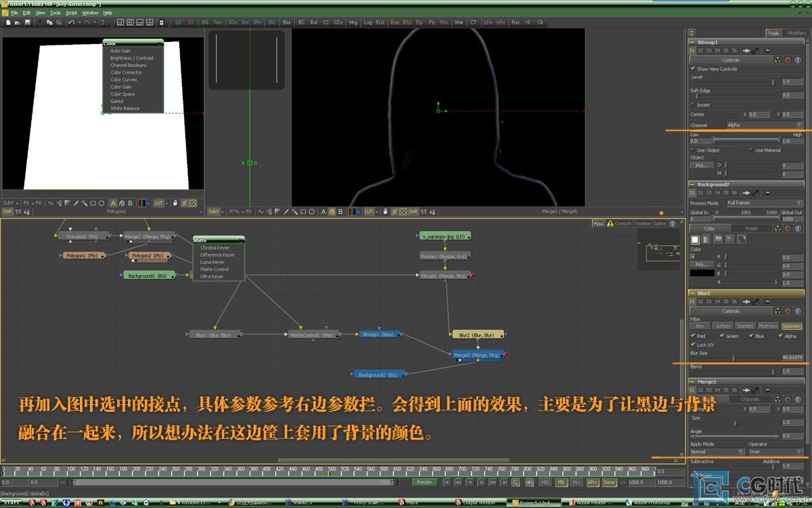Click the Background2 pin icon
Screen dimensions: 812x508
coord(767,193)
